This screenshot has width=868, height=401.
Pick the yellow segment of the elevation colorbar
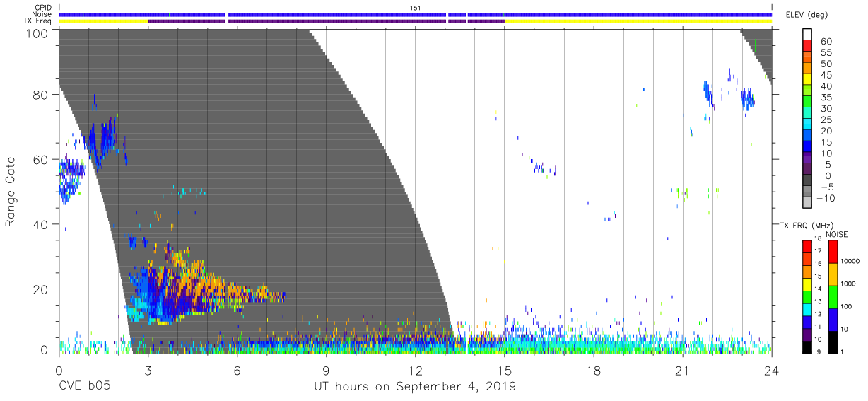tap(807, 80)
